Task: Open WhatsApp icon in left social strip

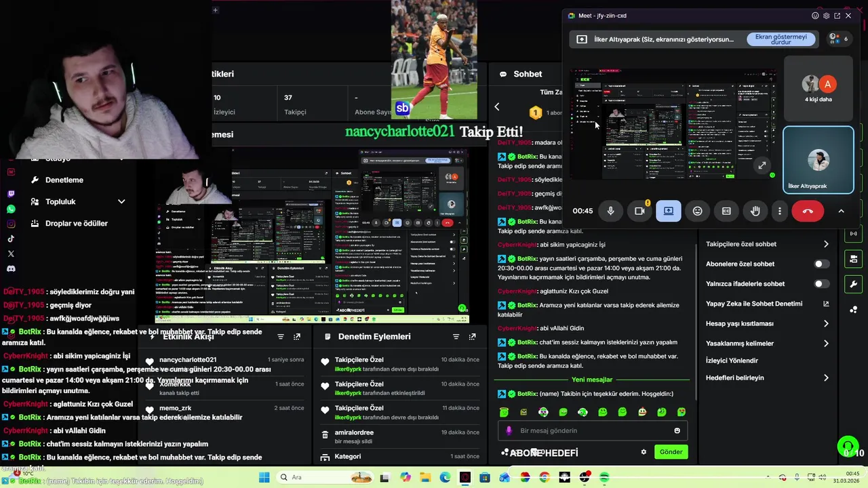Action: coord(11,209)
